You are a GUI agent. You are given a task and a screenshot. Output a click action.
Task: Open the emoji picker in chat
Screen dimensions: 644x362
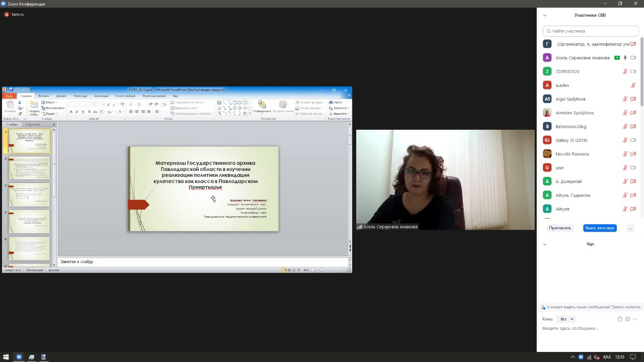(x=627, y=319)
